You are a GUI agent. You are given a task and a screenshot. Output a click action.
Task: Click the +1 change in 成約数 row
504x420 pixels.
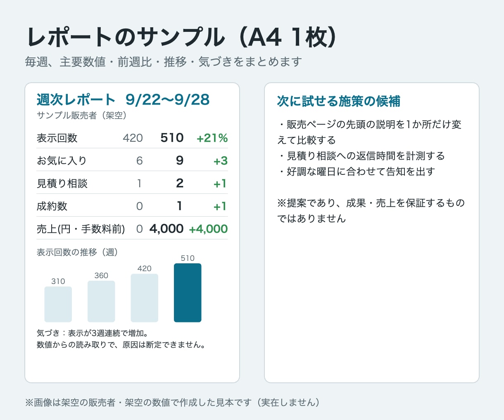tap(220, 206)
